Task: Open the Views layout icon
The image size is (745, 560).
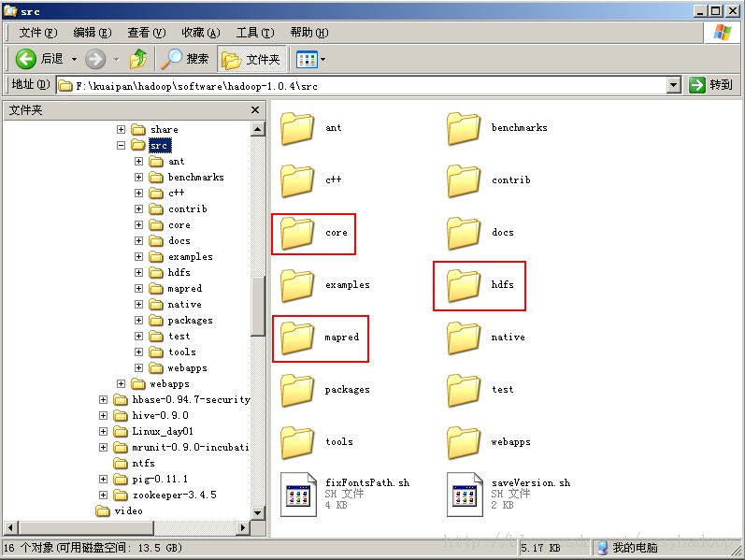Action: [x=307, y=60]
